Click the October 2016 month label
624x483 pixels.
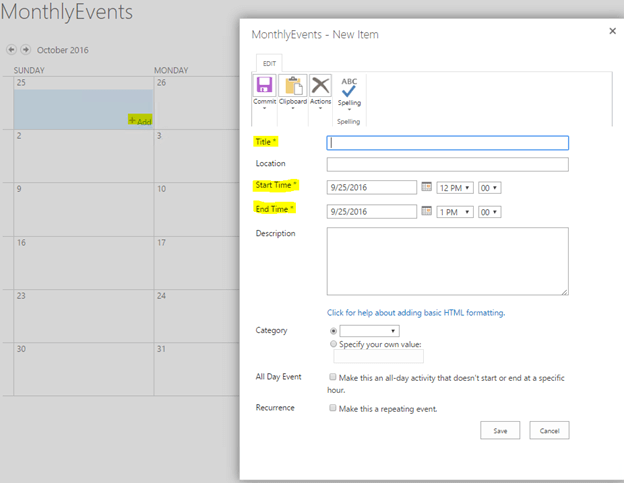click(x=63, y=50)
